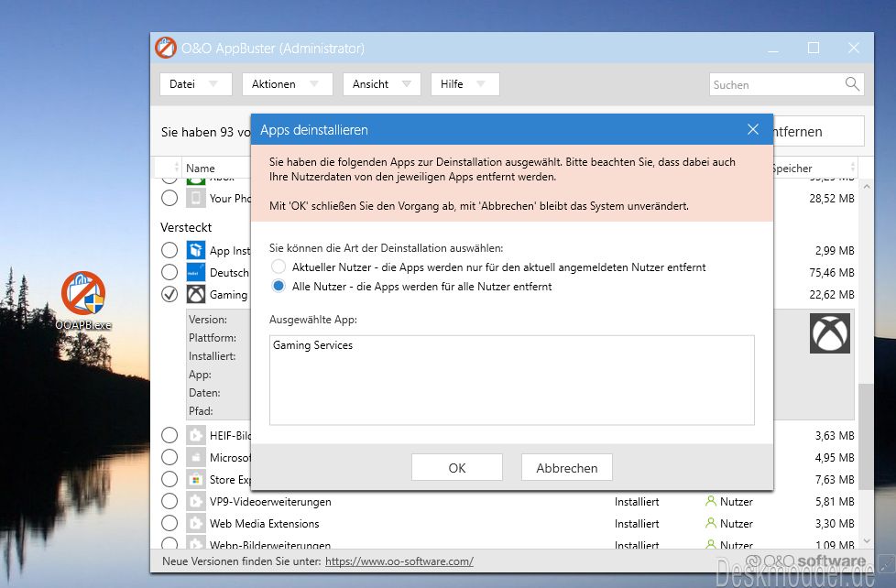
Task: Click the Store Experience Host app icon
Action: [196, 479]
